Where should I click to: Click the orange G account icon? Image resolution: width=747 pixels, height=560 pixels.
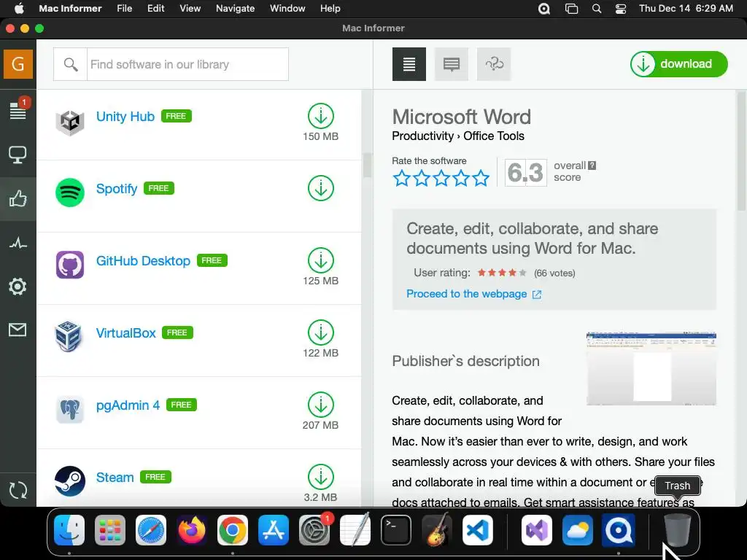point(18,64)
